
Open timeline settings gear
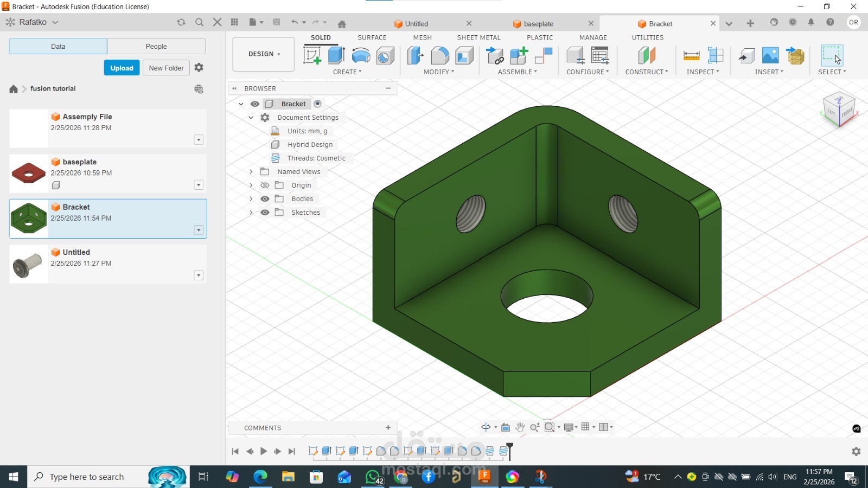tap(856, 451)
